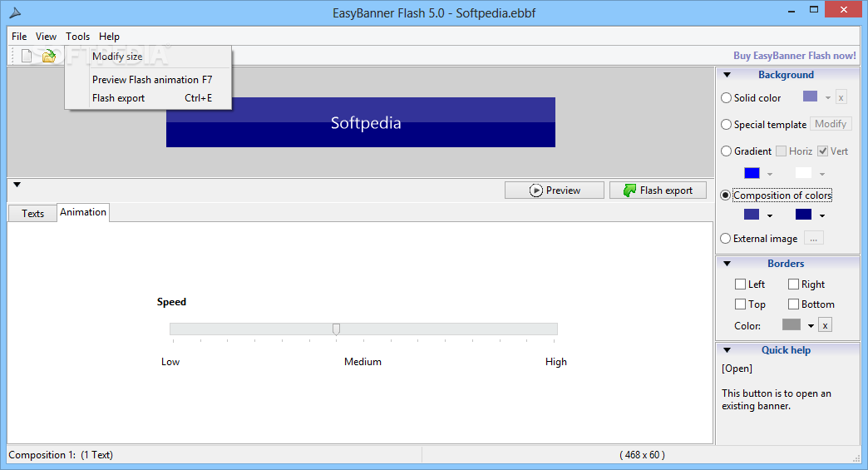Screen dimensions: 868x470
Task: Click the solid color purple swatch
Action: [810, 96]
